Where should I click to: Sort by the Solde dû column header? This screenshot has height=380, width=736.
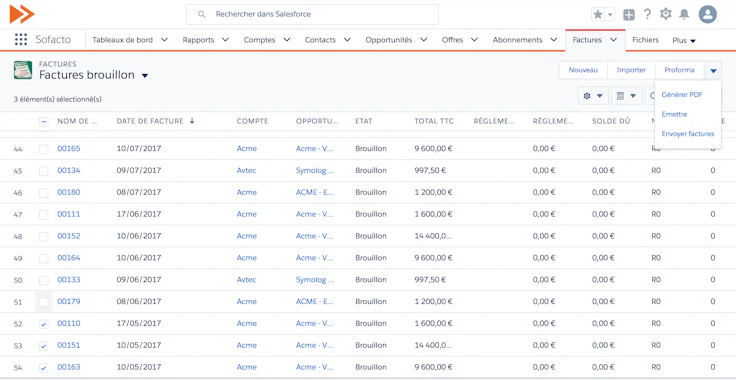pos(611,121)
